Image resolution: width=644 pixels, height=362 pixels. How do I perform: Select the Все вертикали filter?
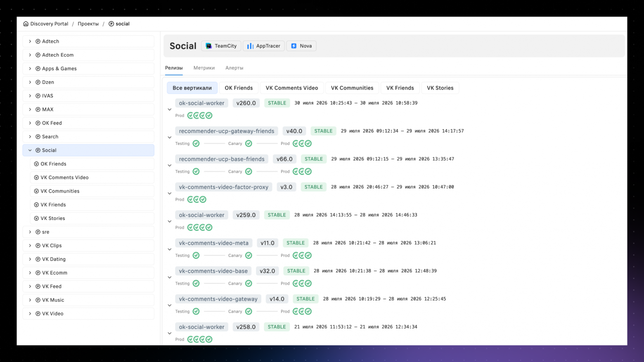tap(192, 88)
